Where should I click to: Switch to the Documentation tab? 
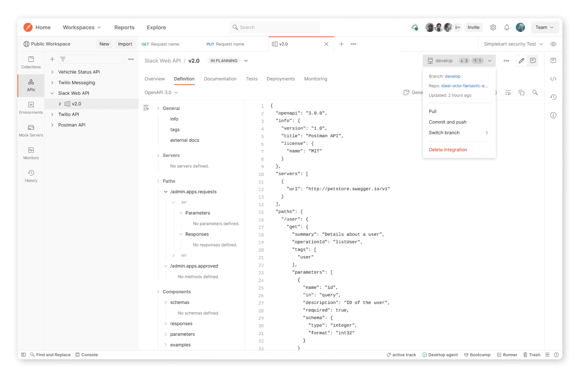point(220,79)
